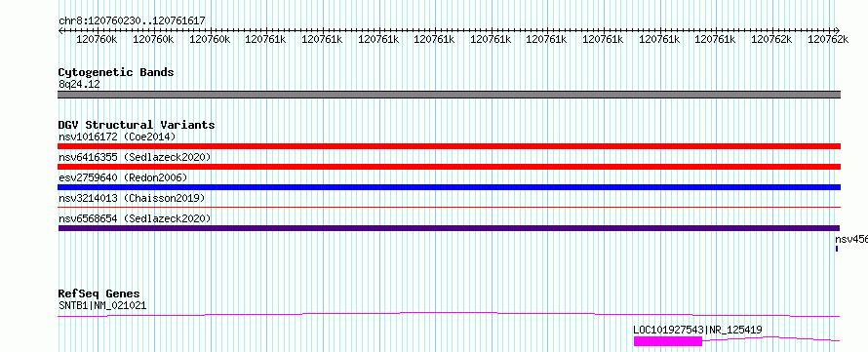This screenshot has width=868, height=352.
Task: Click the small blue nsv456 variant marker
Action: pyautogui.click(x=837, y=249)
